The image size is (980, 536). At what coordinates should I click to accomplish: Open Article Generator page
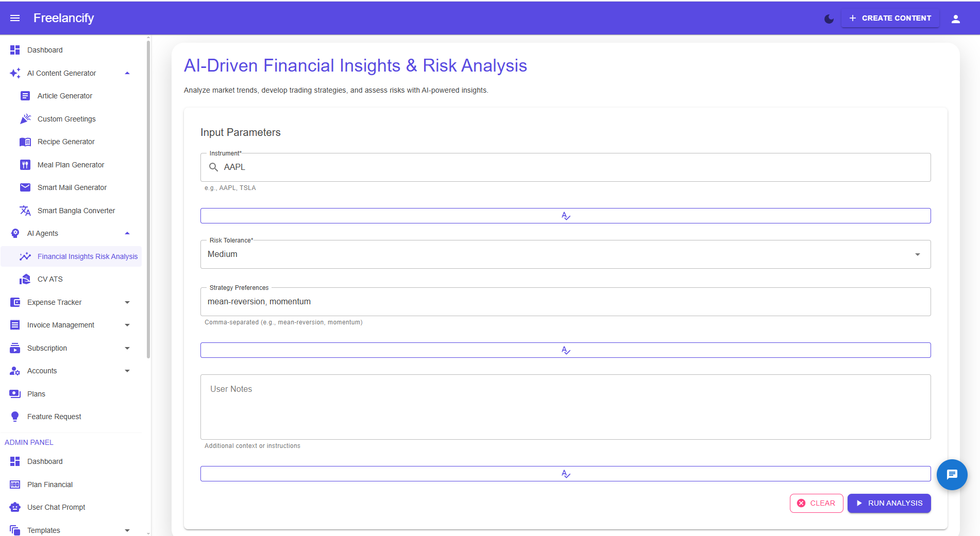pyautogui.click(x=71, y=96)
